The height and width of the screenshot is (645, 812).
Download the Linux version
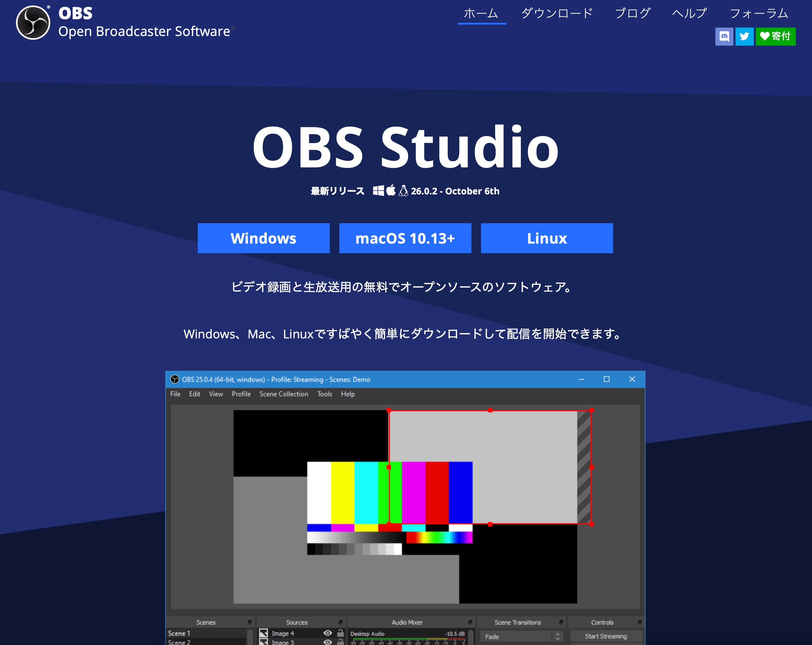coord(547,238)
